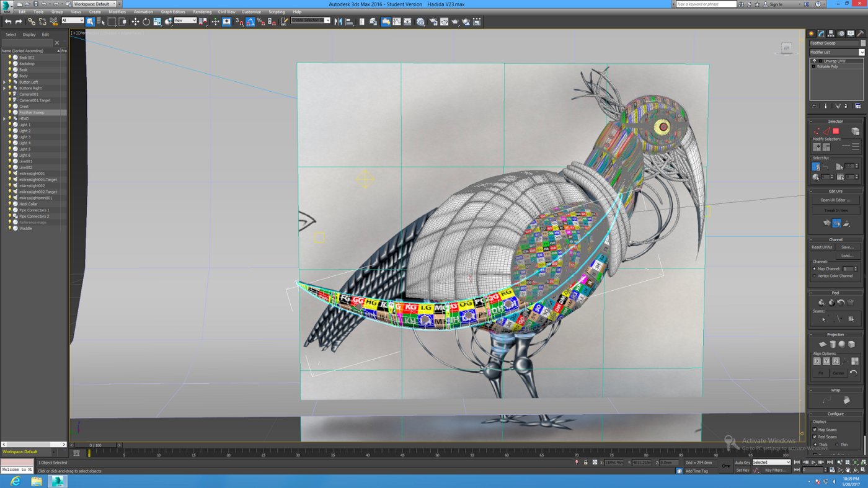Click the Reset Peel icon in Peel rollout

841,302
